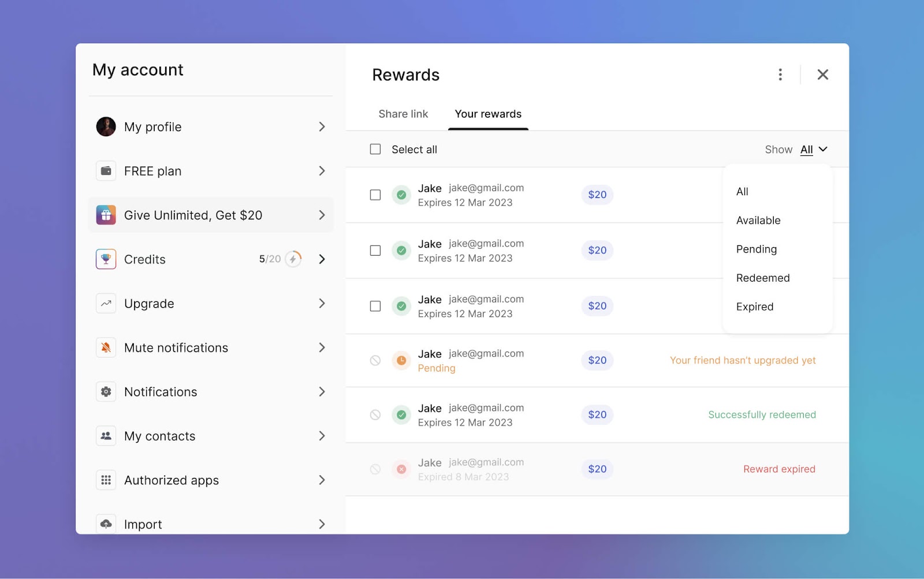Viewport: 924px width, 579px height.
Task: Click the $20 badge on Successfully redeemed row
Action: tap(597, 414)
